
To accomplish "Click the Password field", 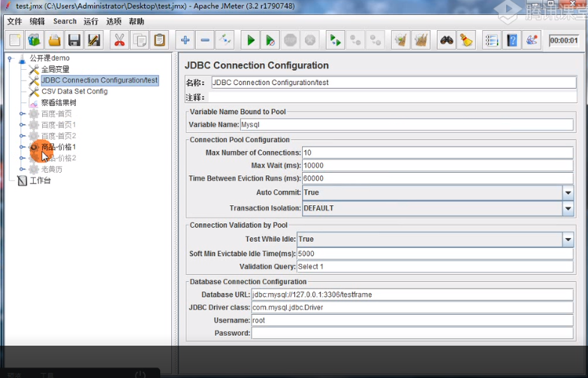I will pos(412,333).
